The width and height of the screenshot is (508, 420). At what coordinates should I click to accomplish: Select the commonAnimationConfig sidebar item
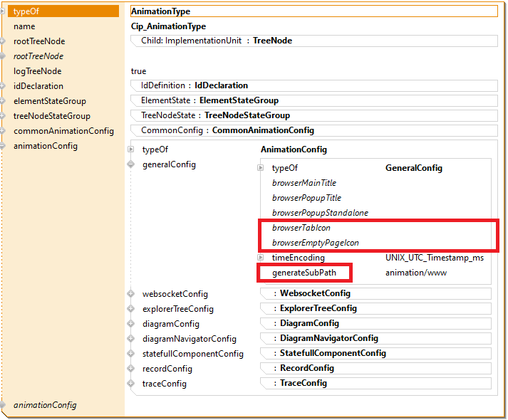63,131
